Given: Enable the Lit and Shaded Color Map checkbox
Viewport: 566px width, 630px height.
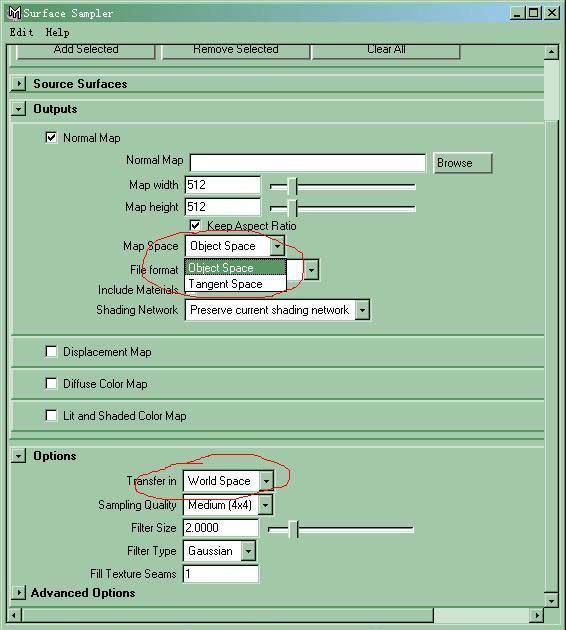Looking at the screenshot, I should click(x=51, y=415).
